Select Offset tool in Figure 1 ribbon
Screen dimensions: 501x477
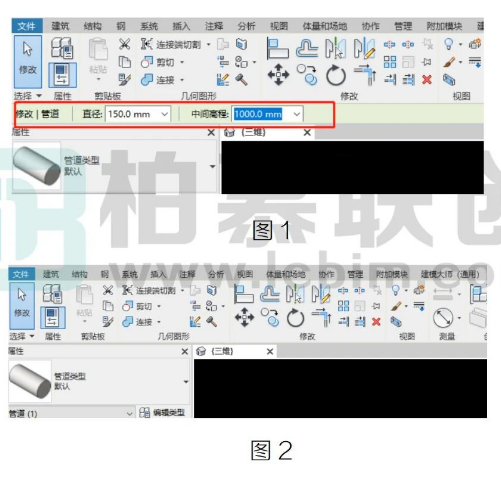coord(307,49)
